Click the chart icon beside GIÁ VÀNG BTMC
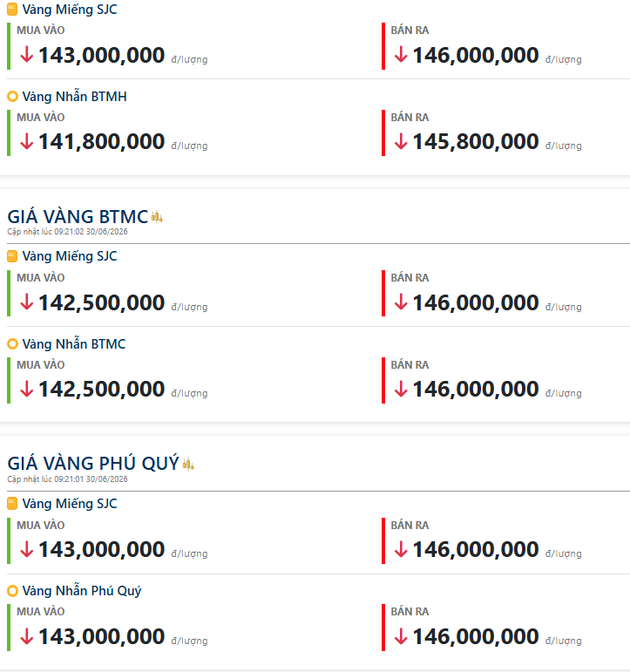The image size is (630, 672). 157,217
